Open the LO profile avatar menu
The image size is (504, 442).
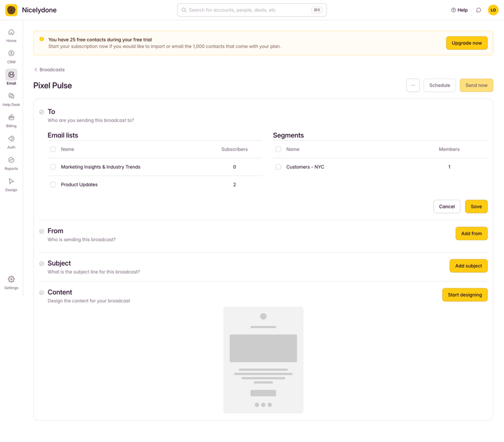tap(493, 10)
